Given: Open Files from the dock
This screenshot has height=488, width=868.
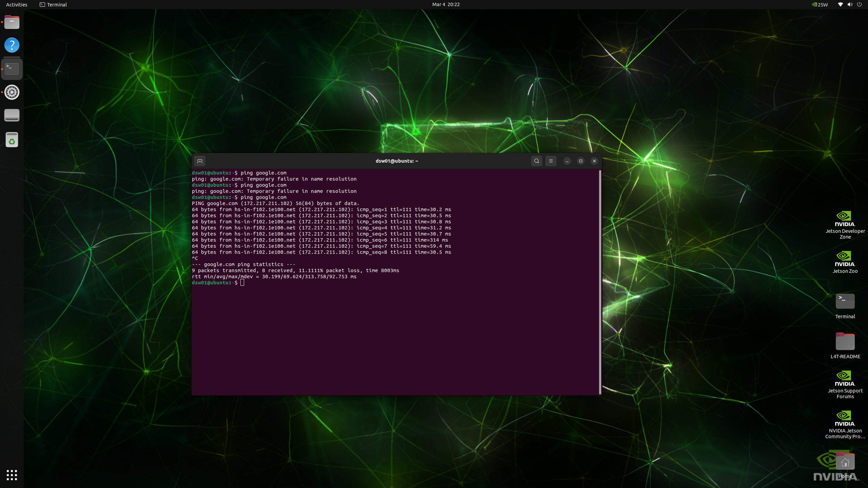Looking at the screenshot, I should click(x=12, y=22).
